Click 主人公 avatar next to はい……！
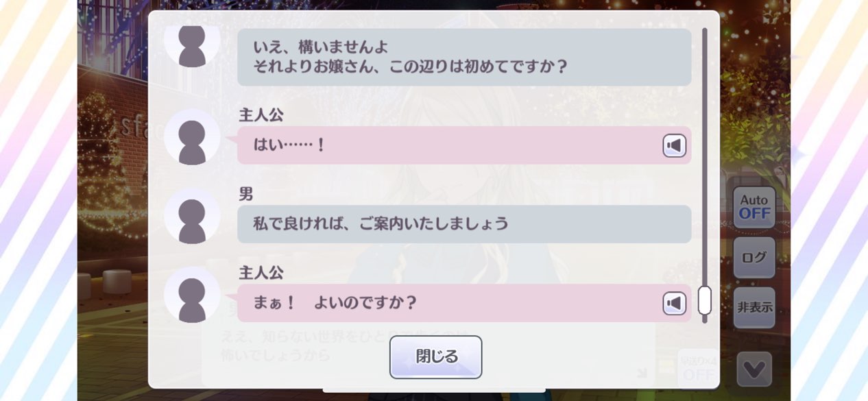868x401 pixels. point(192,137)
